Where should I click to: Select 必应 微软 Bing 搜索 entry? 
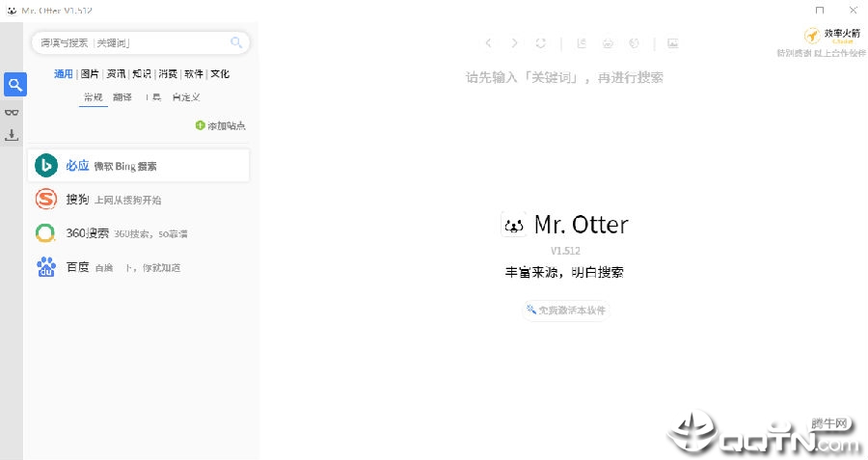click(138, 166)
